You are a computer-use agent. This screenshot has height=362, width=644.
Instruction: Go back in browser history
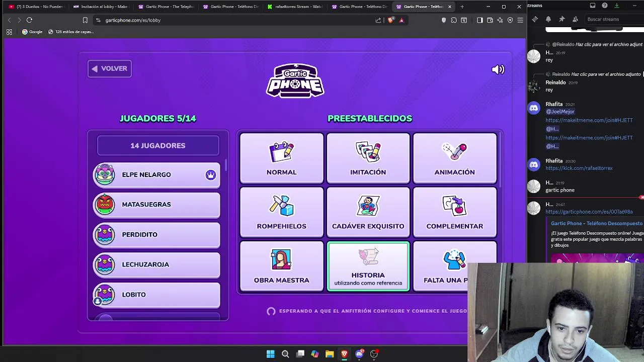[9, 20]
